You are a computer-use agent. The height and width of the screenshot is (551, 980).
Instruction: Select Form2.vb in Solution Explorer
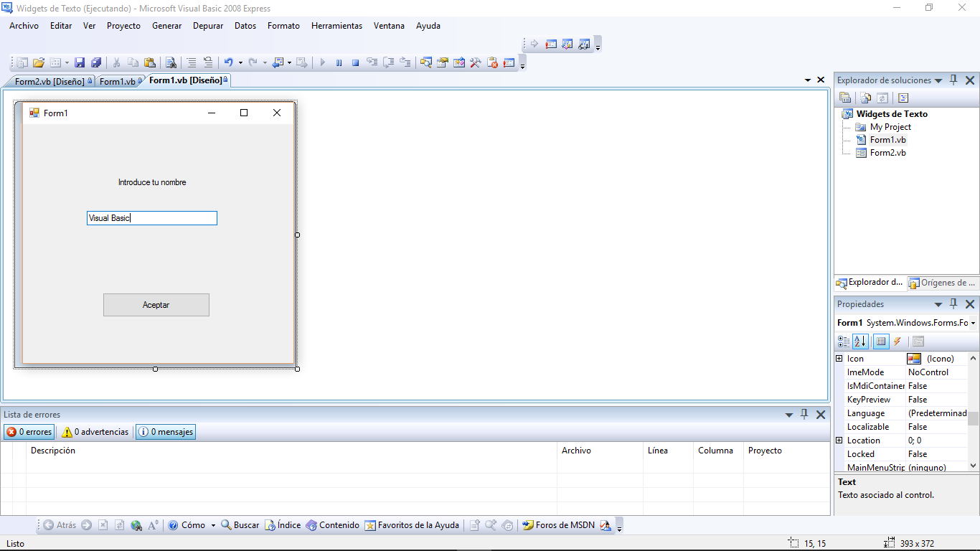887,153
